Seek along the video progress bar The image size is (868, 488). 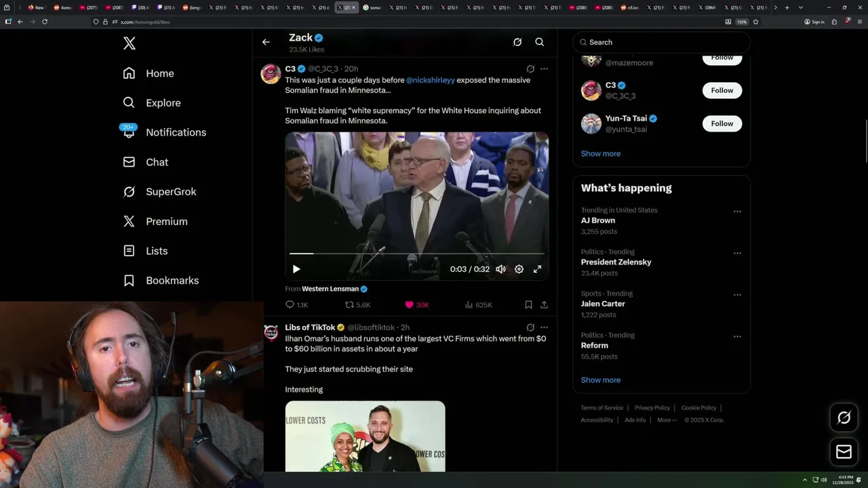point(416,253)
